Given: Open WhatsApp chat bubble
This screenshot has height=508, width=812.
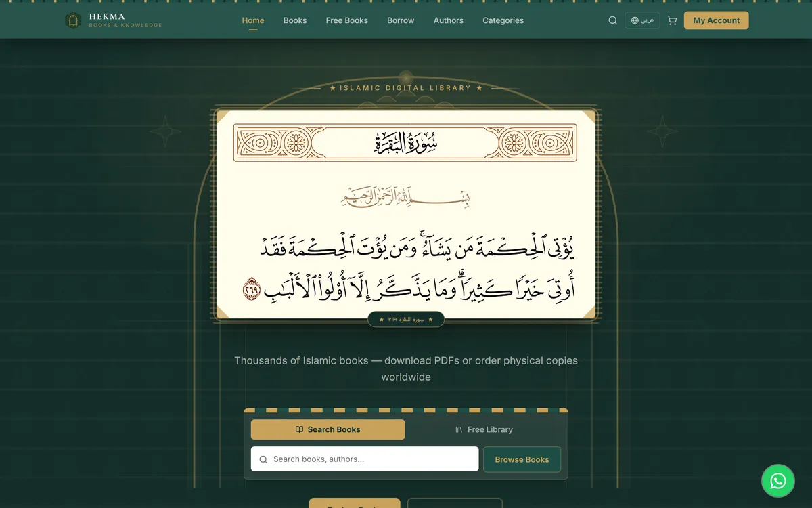Looking at the screenshot, I should pyautogui.click(x=778, y=481).
